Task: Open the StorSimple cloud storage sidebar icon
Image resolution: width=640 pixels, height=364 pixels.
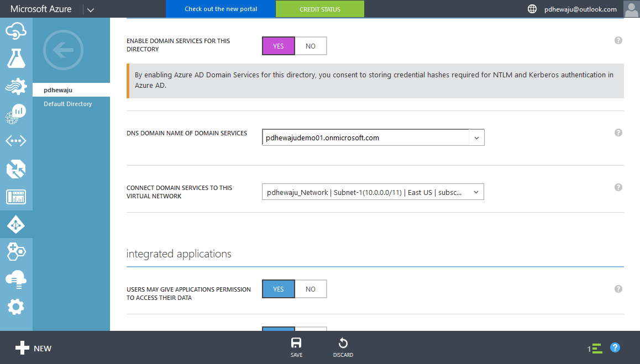Action: point(16,279)
